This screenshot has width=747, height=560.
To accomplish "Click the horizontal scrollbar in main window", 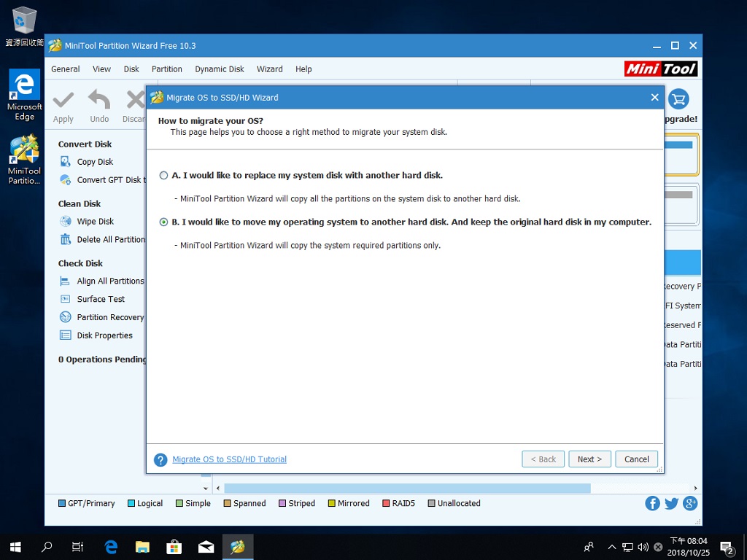I will point(407,488).
